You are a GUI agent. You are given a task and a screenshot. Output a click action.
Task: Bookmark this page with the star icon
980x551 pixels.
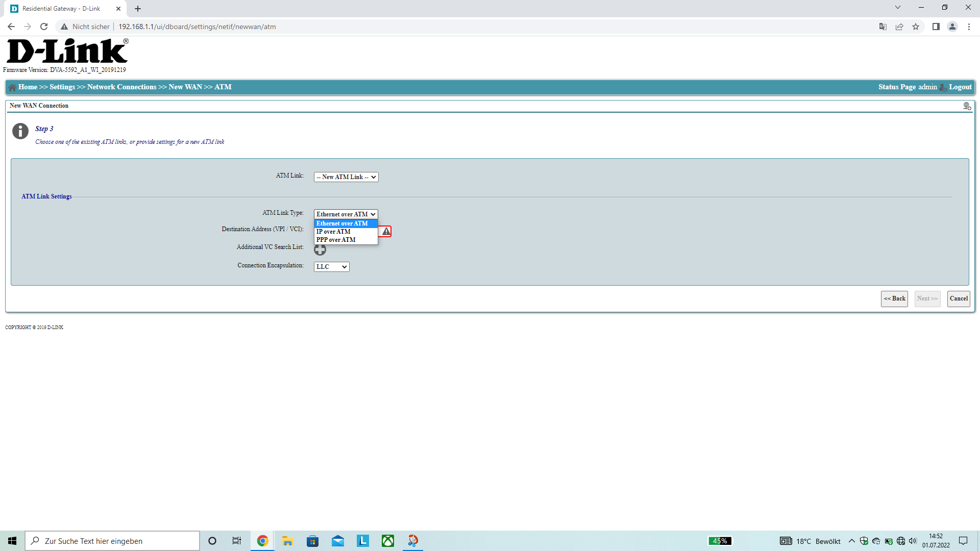coord(916,27)
